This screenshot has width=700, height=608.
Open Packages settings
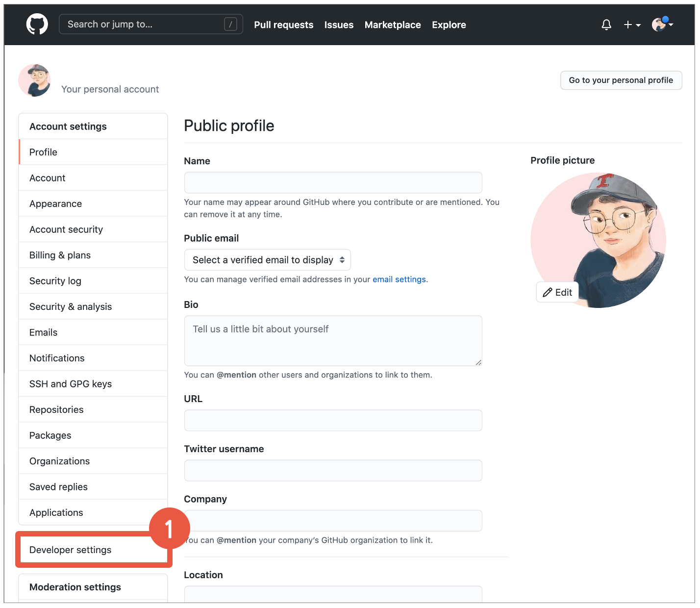coord(93,435)
